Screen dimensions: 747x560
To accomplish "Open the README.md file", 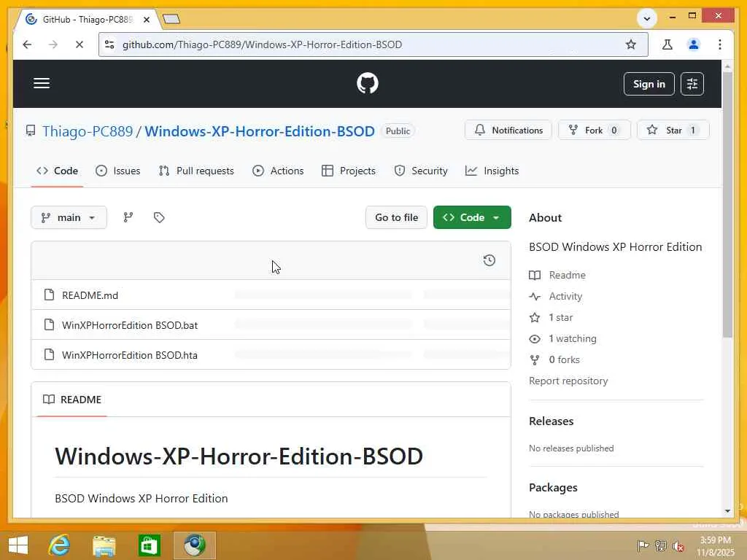I will (x=90, y=295).
